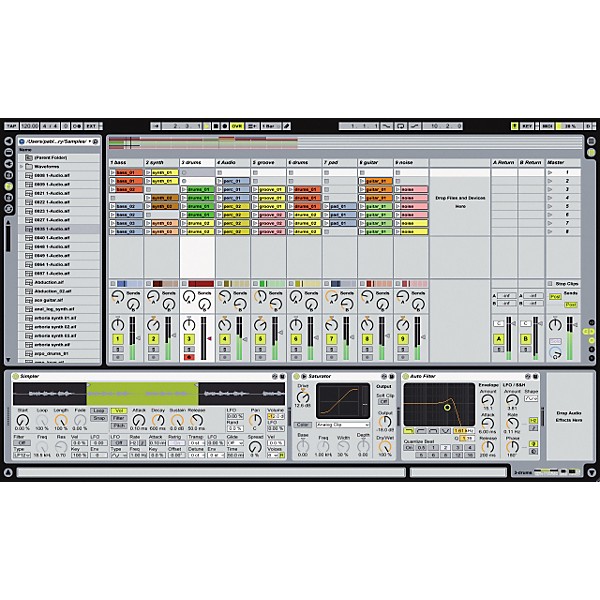Click the Simpler Loop button
This screenshot has height=600, width=600.
pyautogui.click(x=99, y=411)
